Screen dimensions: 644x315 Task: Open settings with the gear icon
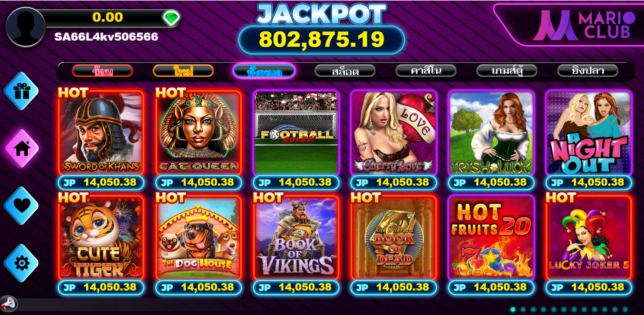click(22, 263)
